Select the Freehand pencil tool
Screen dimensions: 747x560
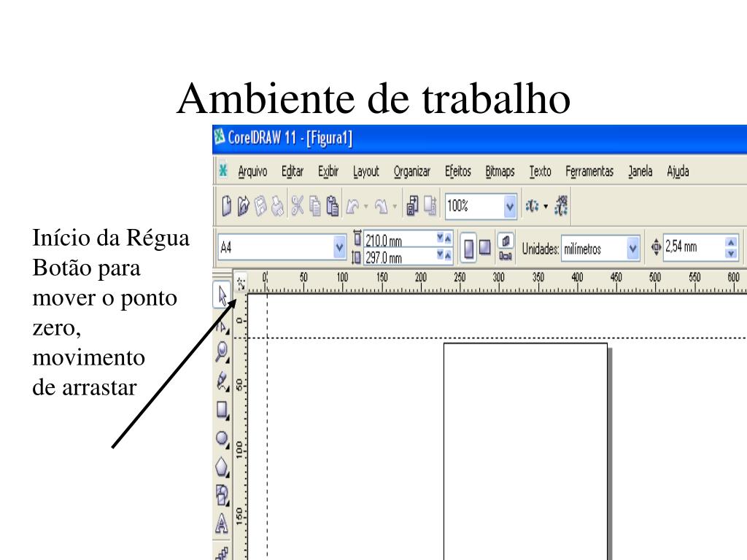(x=222, y=381)
